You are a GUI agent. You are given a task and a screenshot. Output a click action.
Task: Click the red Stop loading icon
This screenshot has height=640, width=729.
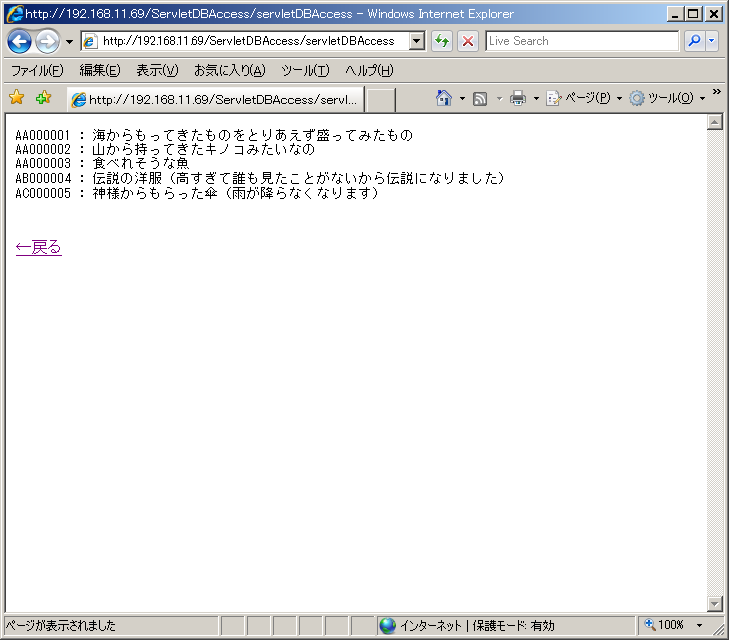pyautogui.click(x=468, y=41)
